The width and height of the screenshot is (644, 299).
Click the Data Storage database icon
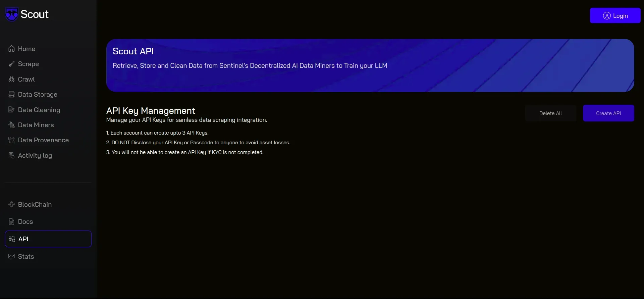tap(11, 94)
